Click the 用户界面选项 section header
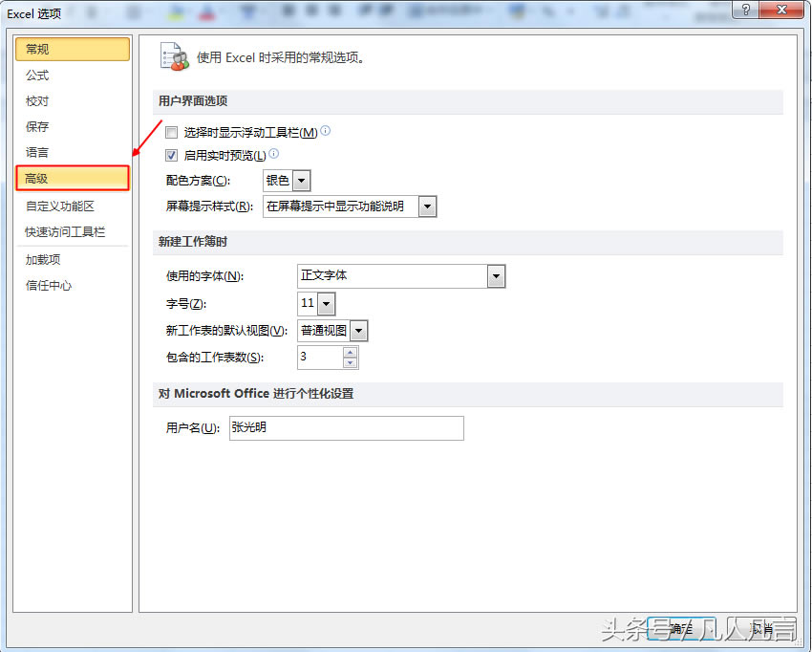This screenshot has width=812, height=652. click(193, 101)
